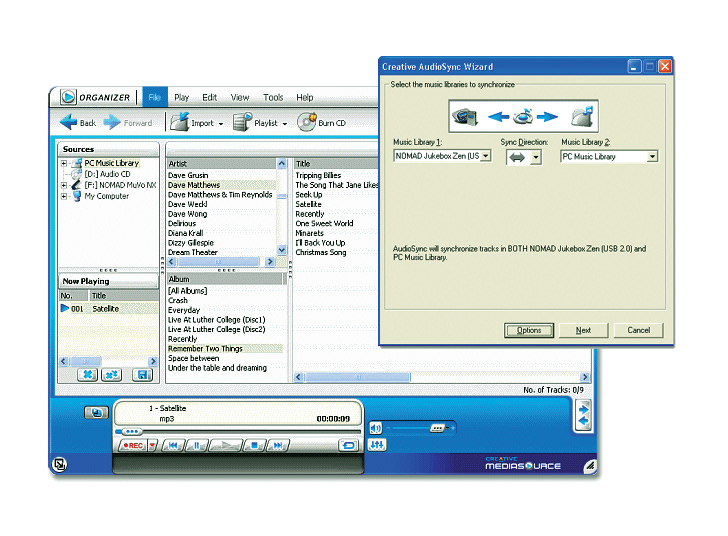Select Satellite in Now Playing list

tap(109, 308)
